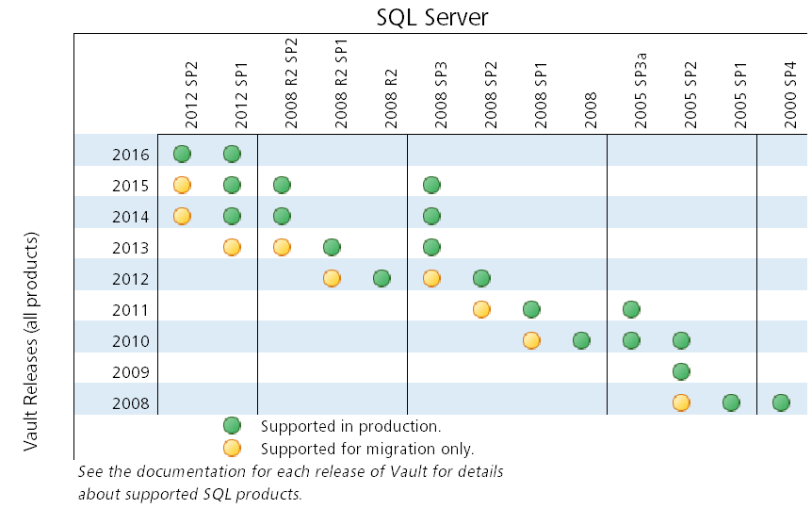Select green dot in 2015 row, 2012 SP1
This screenshot has width=812, height=525.
[x=232, y=185]
